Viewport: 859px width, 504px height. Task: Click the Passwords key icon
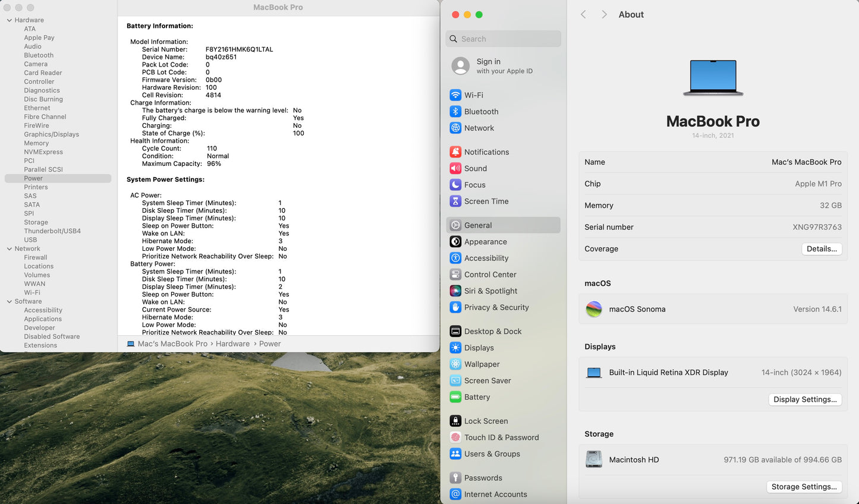point(455,478)
